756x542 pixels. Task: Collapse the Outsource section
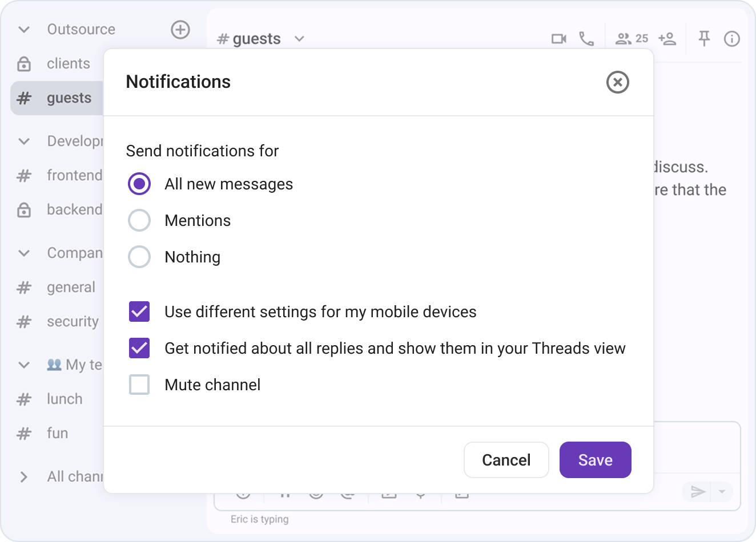[23, 29]
